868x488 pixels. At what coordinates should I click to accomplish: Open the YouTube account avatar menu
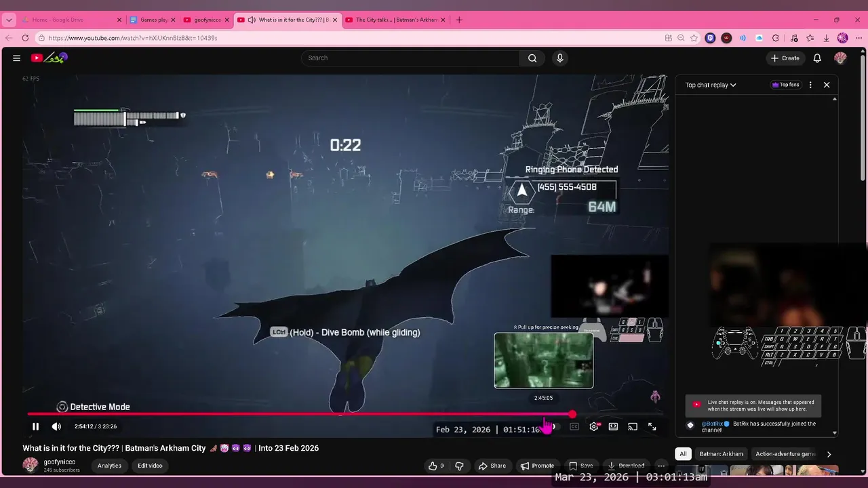point(840,58)
